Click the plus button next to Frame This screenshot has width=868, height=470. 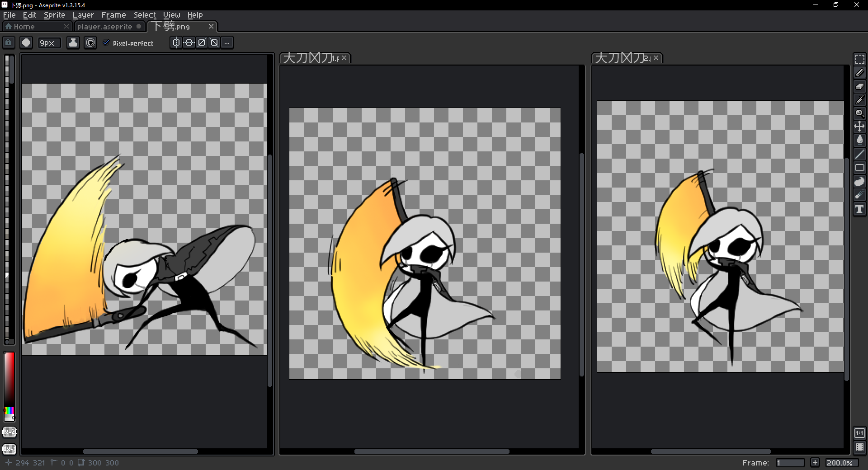coord(815,462)
